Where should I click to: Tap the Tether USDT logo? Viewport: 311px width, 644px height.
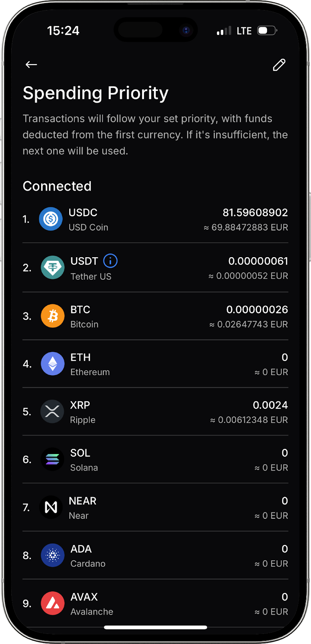coord(53,268)
